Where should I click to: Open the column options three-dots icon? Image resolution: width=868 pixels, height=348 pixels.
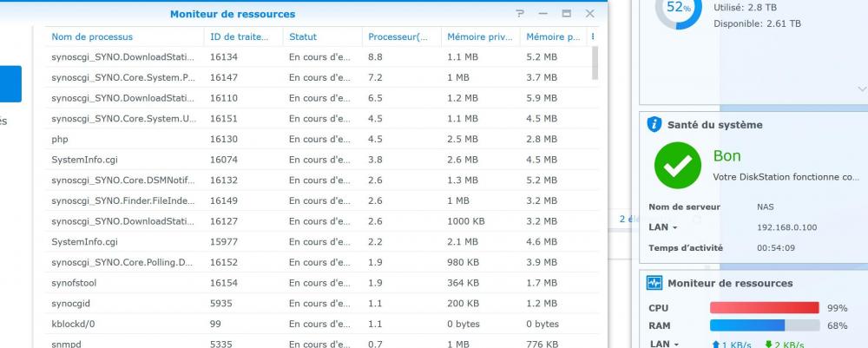593,36
